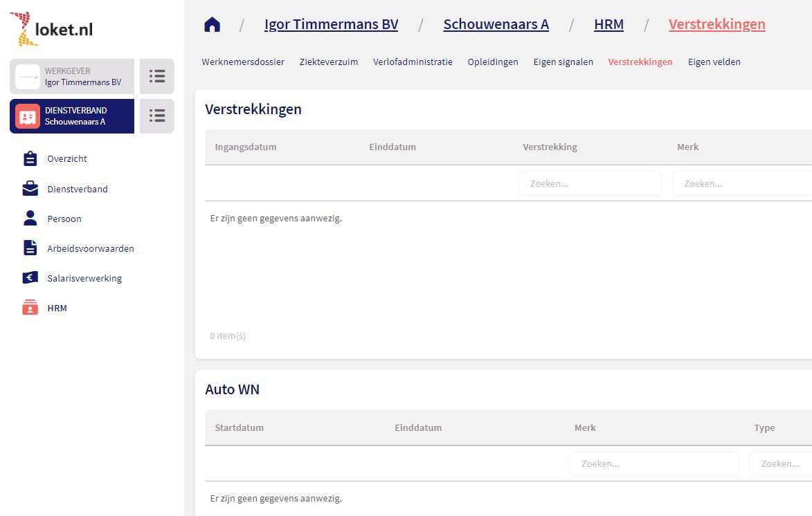Image resolution: width=812 pixels, height=516 pixels.
Task: Click the home icon in breadcrumb
Action: [x=212, y=25]
